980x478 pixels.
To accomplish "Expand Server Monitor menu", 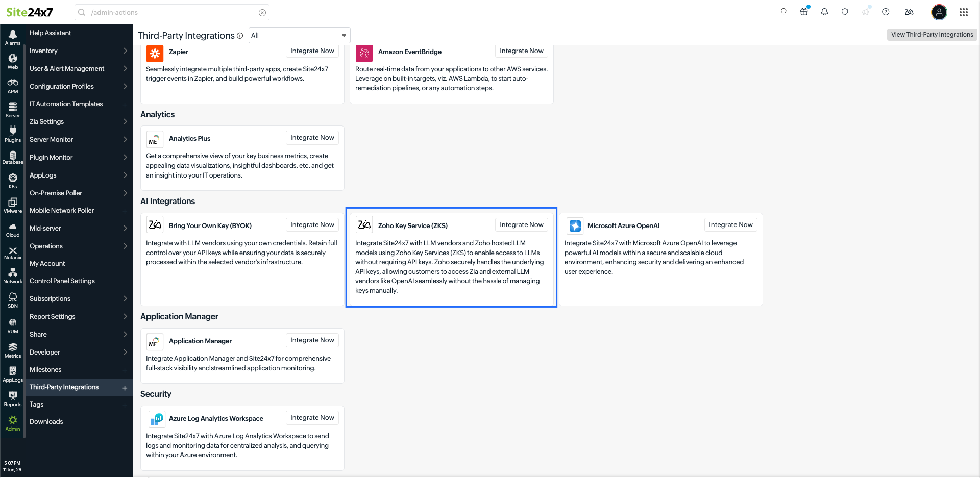I will click(x=78, y=139).
